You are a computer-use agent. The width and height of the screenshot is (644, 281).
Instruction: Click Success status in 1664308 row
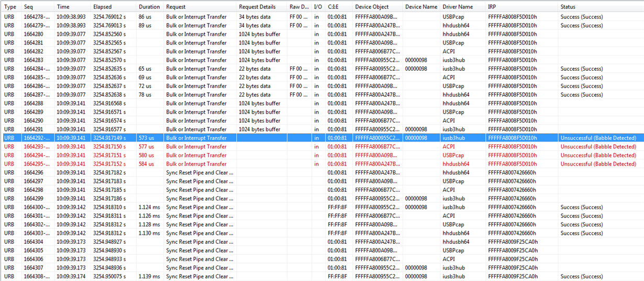(x=582, y=276)
